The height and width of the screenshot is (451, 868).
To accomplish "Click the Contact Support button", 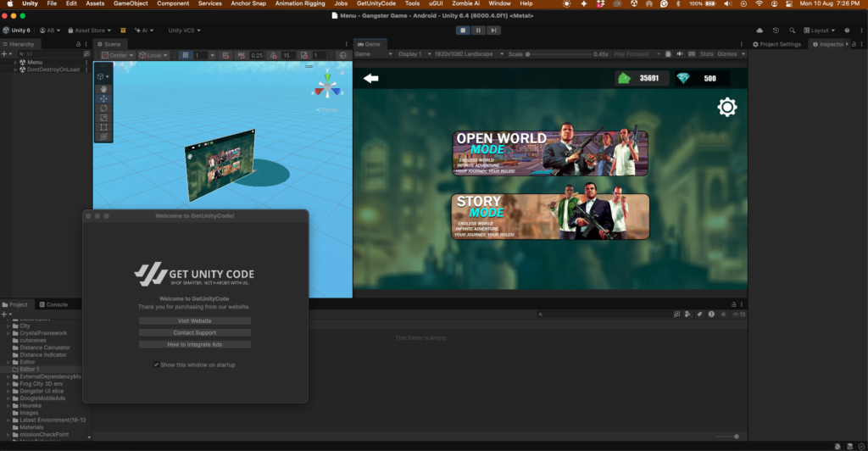I will 194,332.
